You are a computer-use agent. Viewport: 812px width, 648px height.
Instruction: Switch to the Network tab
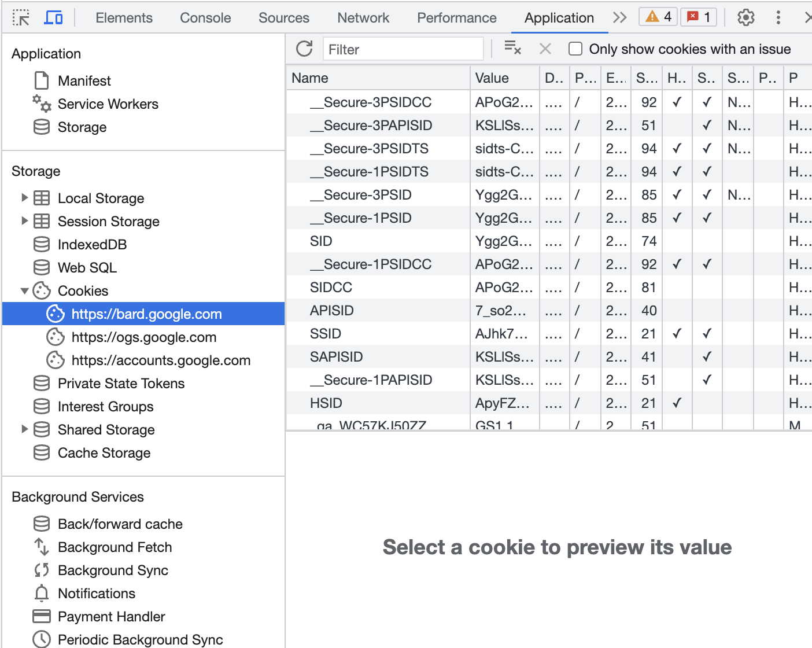[363, 18]
